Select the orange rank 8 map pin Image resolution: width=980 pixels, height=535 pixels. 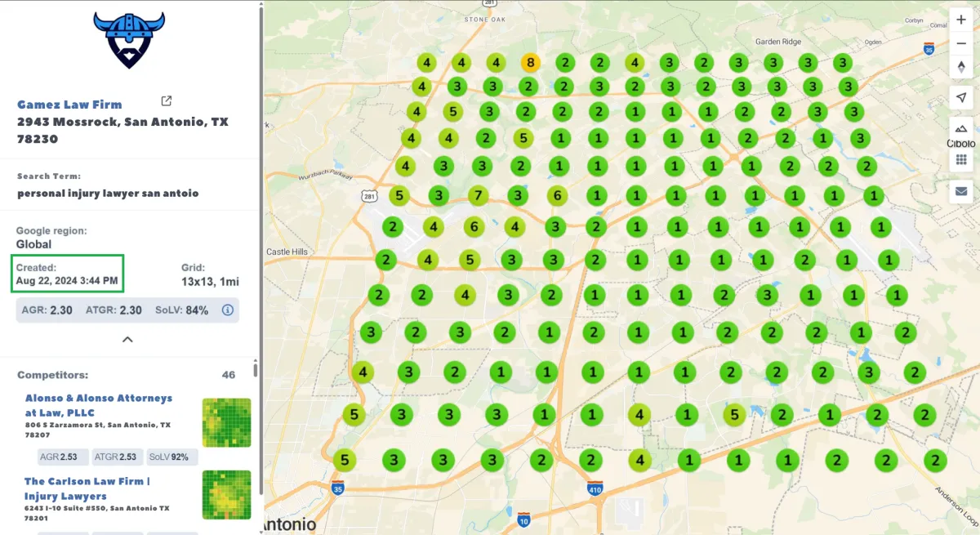coord(531,63)
